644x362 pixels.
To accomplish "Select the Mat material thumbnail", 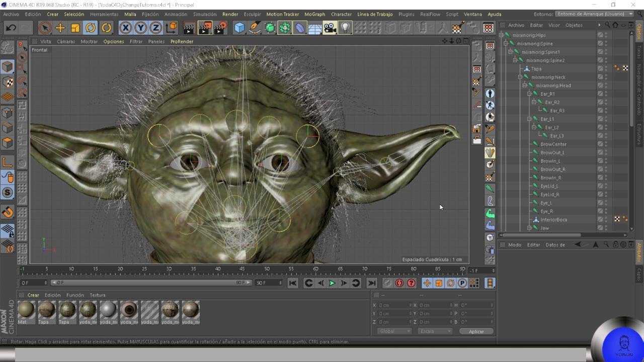I will pos(26,312).
